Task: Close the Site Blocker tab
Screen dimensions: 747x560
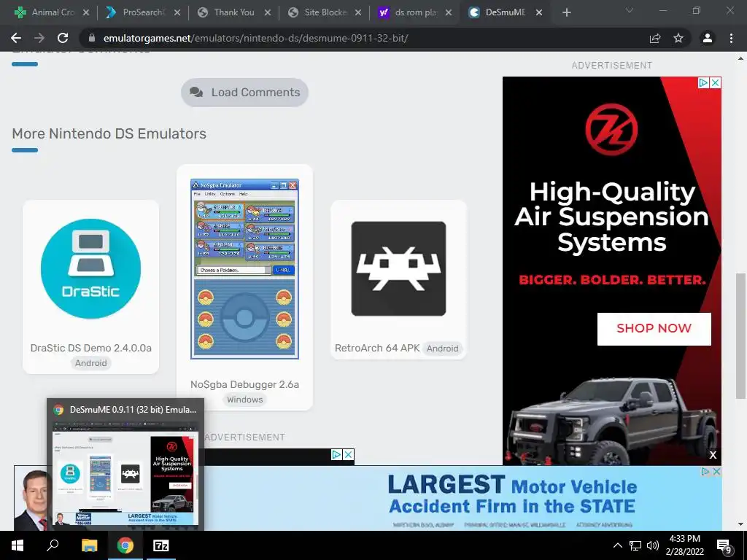Action: tap(357, 12)
